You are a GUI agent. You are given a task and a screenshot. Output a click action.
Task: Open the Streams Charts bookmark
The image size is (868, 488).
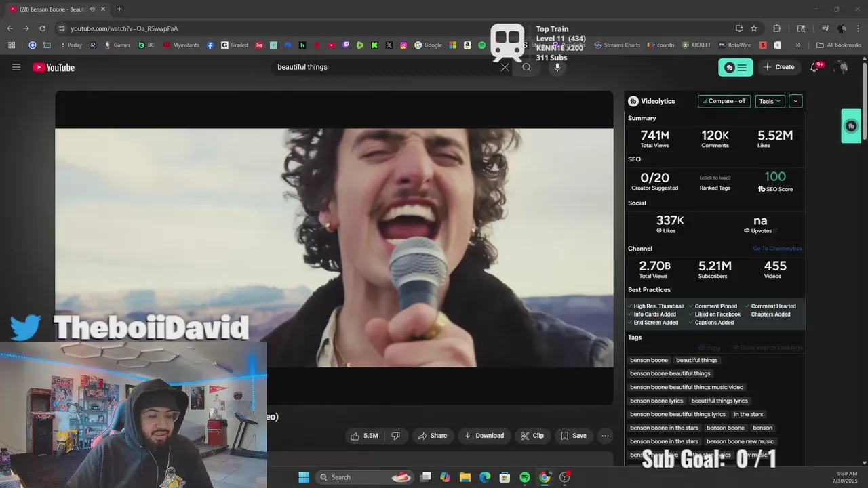[617, 45]
